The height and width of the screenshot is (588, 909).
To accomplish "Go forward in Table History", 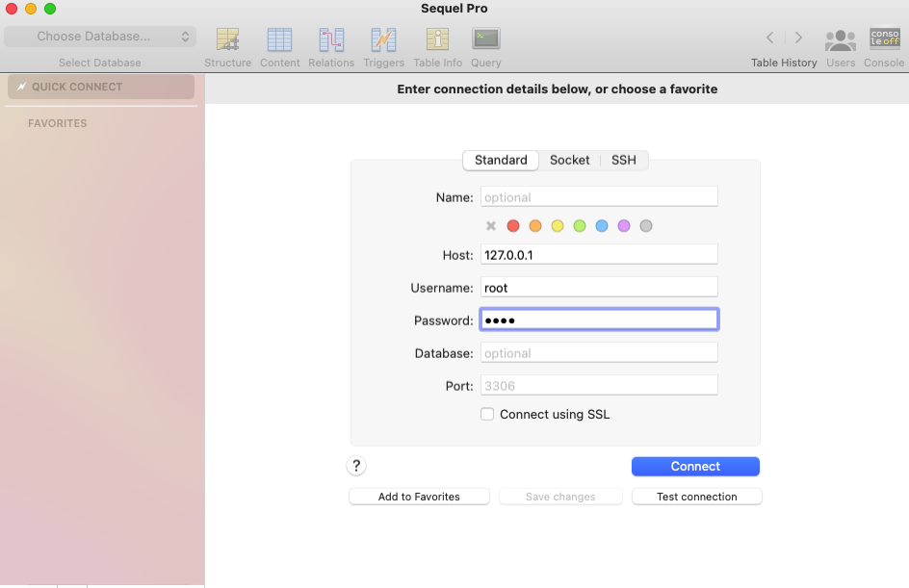I will 798,38.
